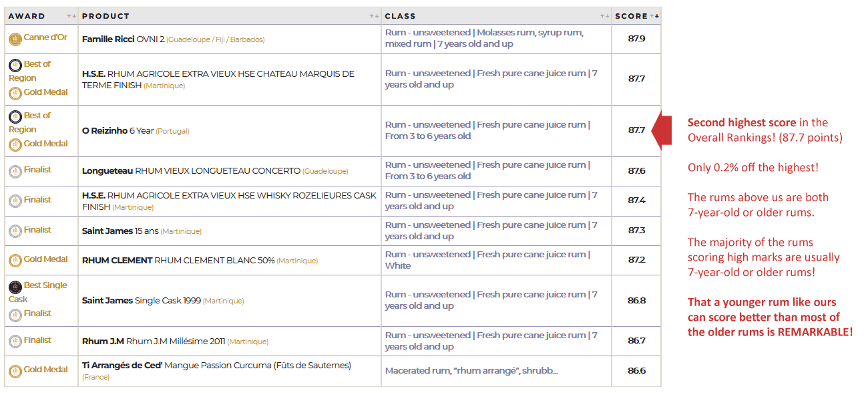Open the Saint James Single Cask 1999 product
This screenshot has width=868, height=393.
tap(141, 301)
